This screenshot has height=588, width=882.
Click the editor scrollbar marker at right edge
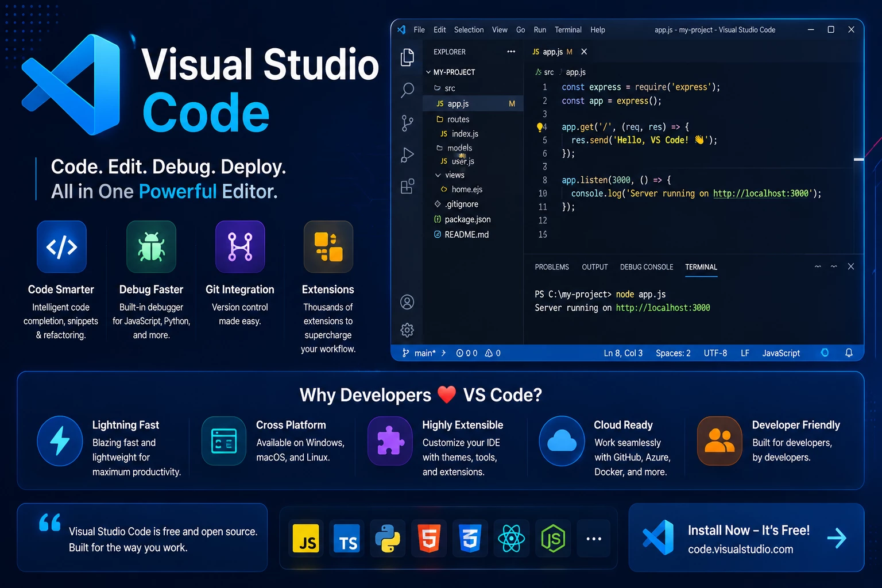click(859, 159)
